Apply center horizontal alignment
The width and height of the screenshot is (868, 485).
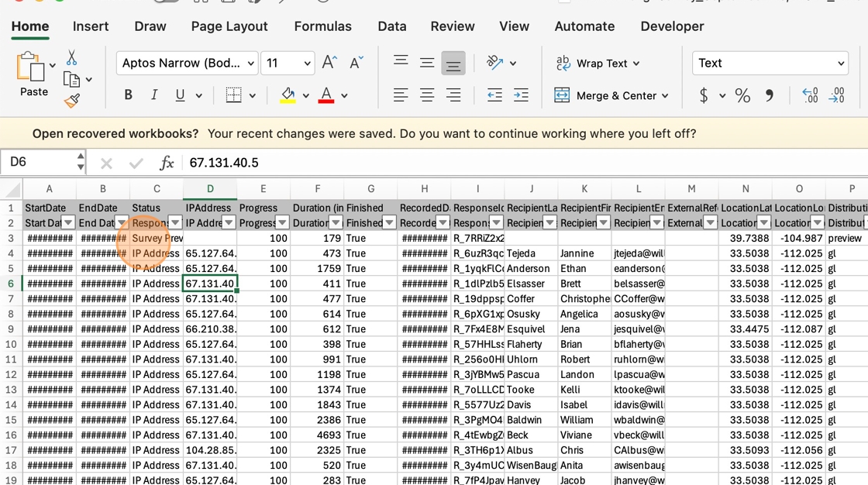click(x=427, y=95)
